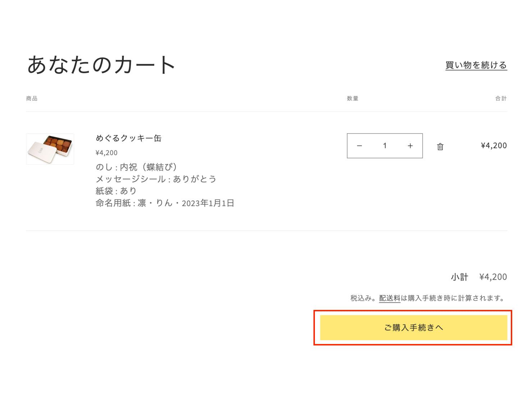Viewport: 532px width, 395px height.
Task: Click the unit price below the product name
Action: (106, 153)
